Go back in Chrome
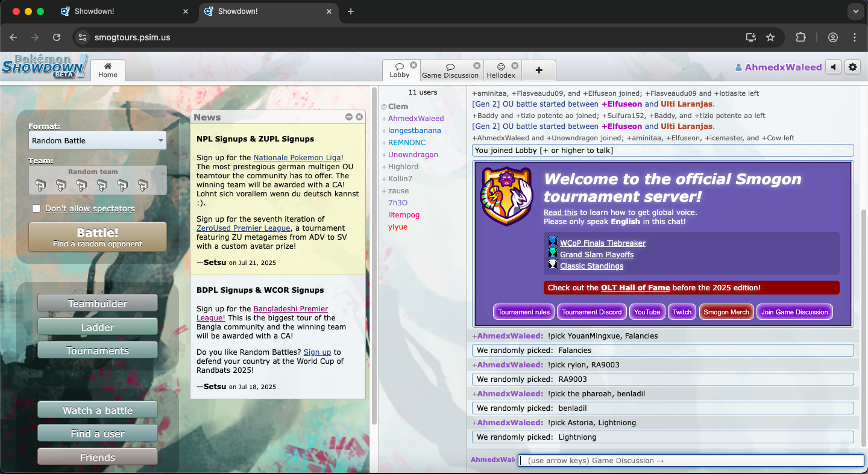 point(13,37)
